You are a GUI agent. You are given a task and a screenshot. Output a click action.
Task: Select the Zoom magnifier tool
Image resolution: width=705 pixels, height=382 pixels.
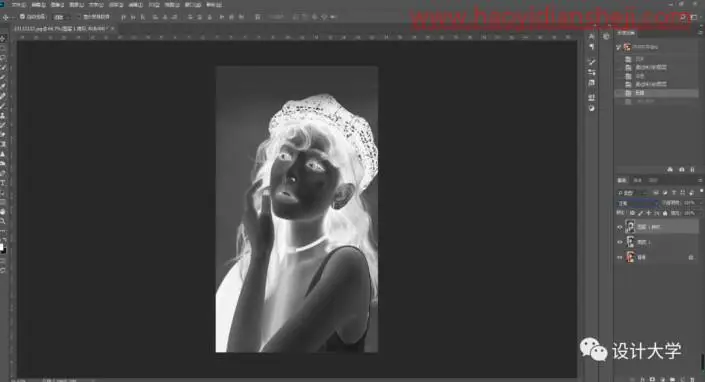(x=3, y=221)
